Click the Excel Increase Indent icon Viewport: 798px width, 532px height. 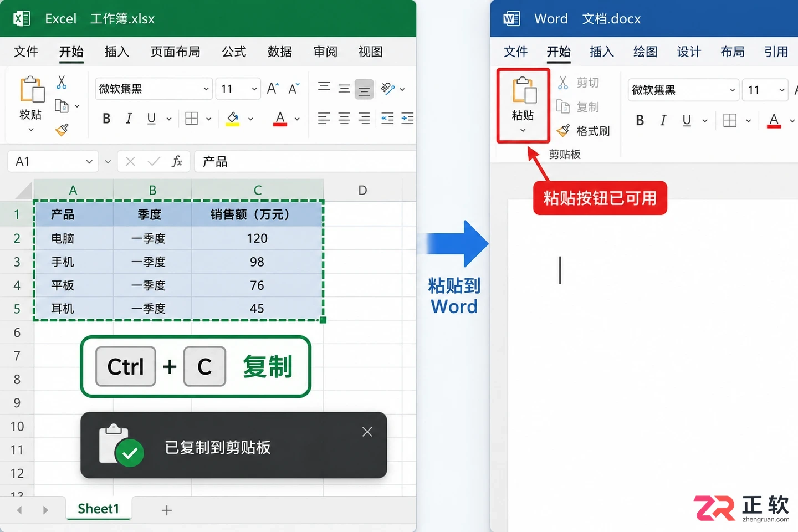407,119
